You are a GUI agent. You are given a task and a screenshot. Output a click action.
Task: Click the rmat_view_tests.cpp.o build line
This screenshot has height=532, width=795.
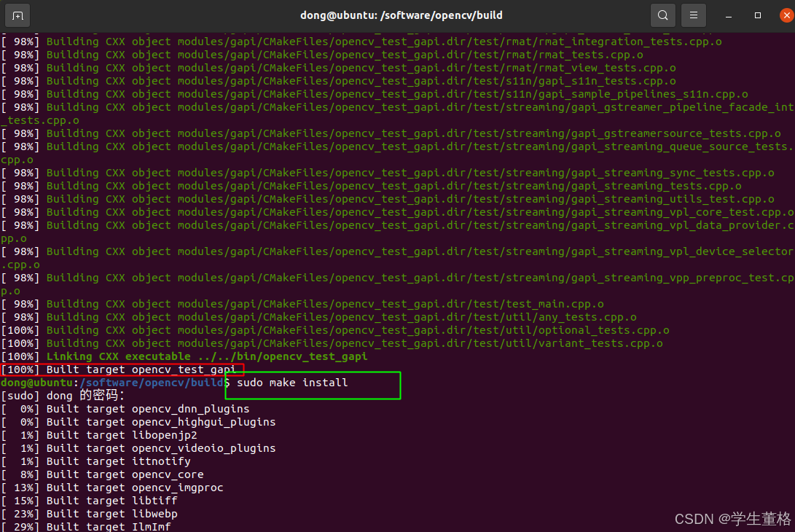pos(339,68)
